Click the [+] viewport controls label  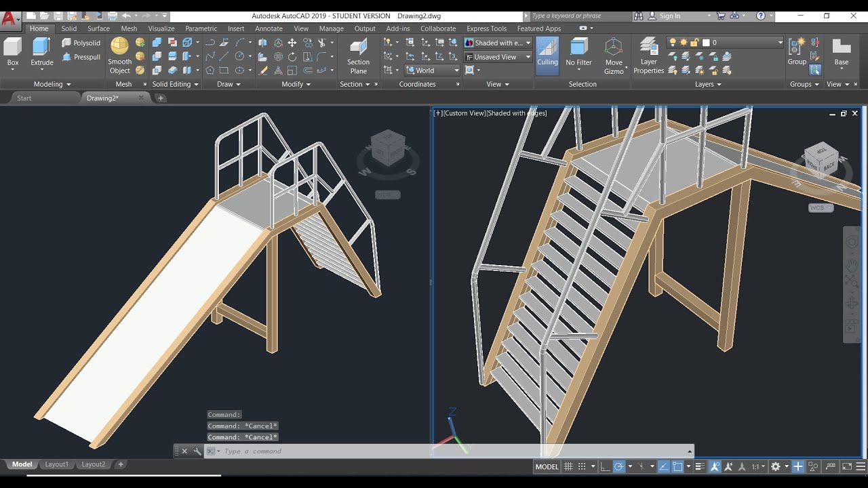(x=438, y=113)
